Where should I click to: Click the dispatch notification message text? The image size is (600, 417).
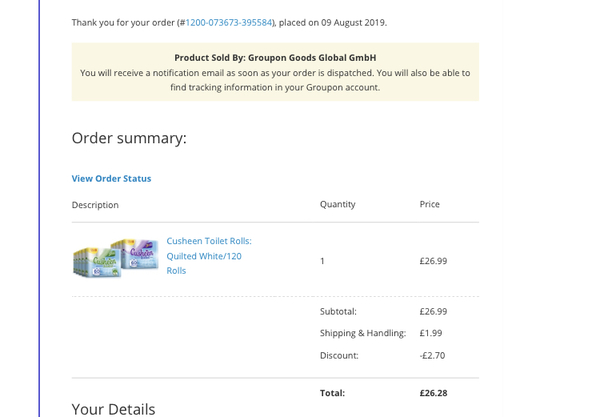(x=275, y=80)
